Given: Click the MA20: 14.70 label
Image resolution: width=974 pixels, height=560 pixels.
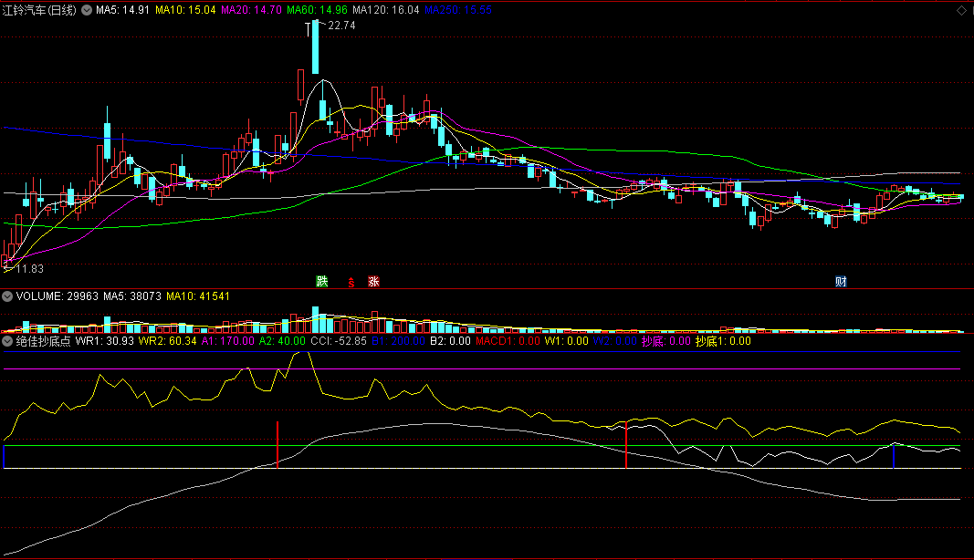Looking at the screenshot, I should click(x=251, y=10).
